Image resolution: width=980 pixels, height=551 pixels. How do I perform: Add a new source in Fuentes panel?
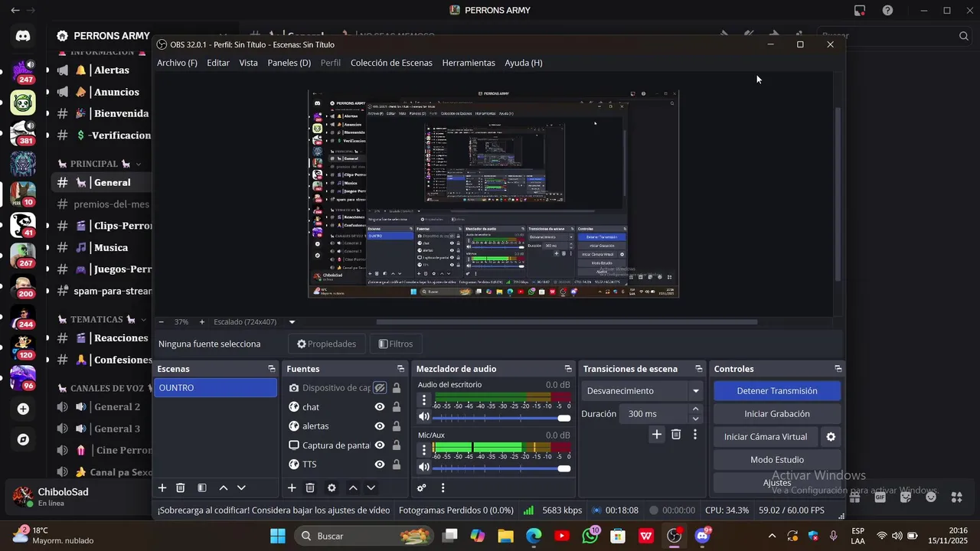[x=292, y=488]
